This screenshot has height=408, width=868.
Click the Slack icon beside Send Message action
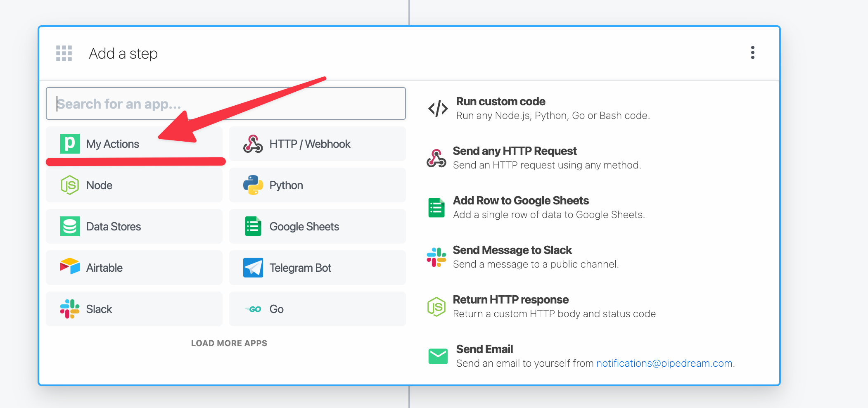(436, 257)
